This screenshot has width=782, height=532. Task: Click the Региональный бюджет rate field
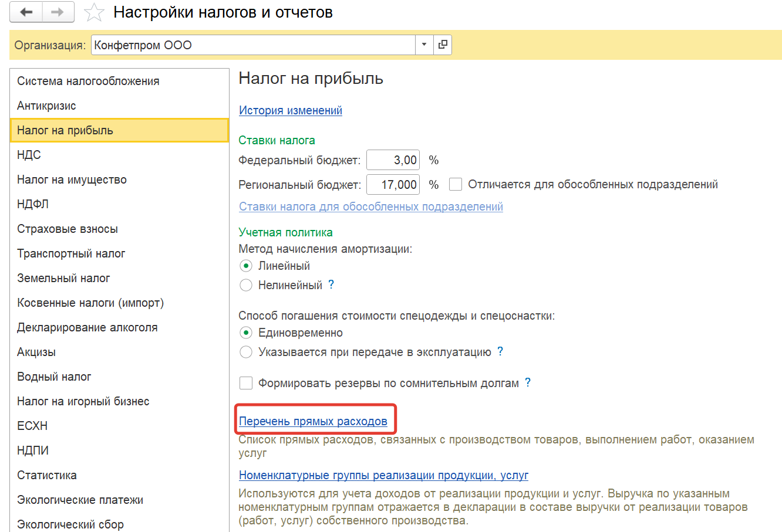point(393,185)
